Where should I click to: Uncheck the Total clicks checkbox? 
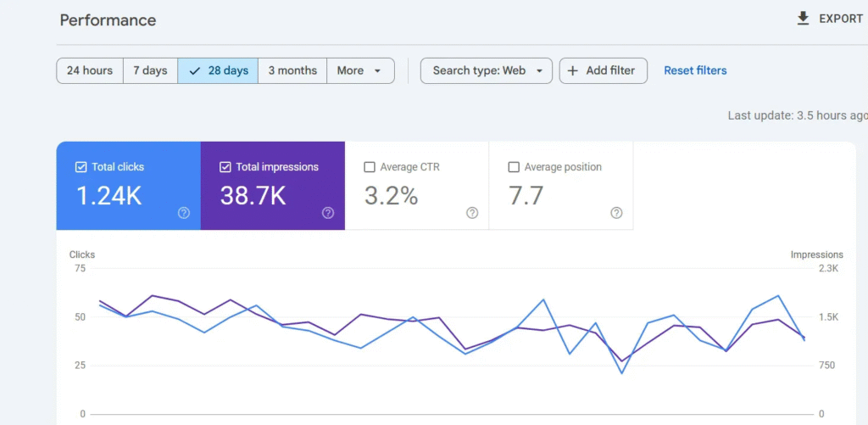click(81, 167)
